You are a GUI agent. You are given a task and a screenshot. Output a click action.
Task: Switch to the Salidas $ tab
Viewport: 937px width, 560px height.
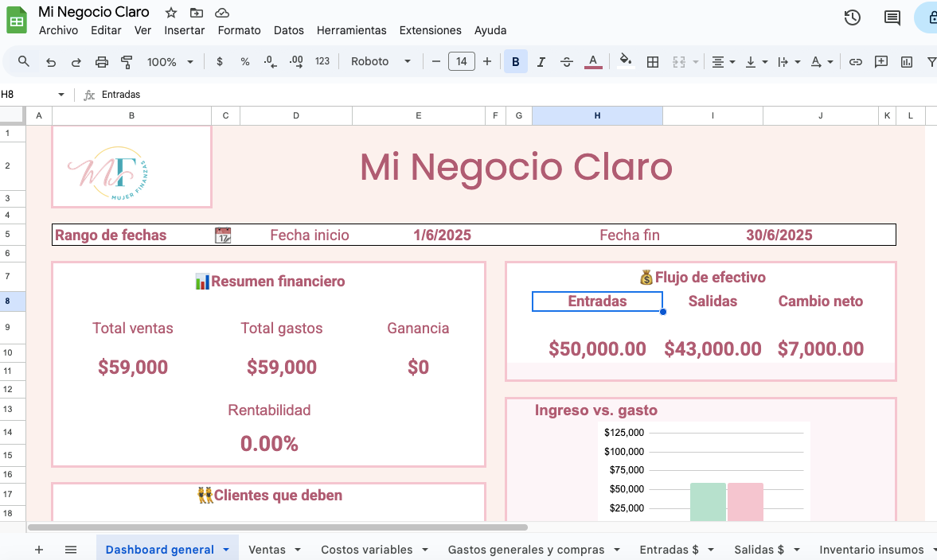(760, 549)
